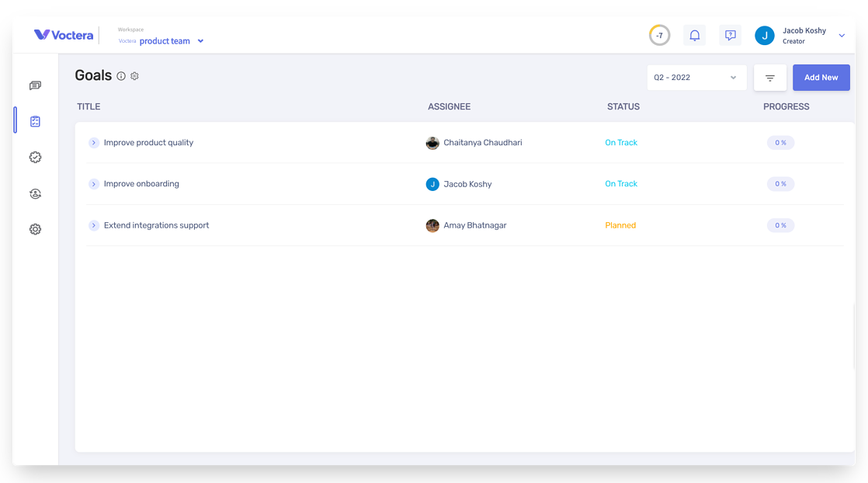
Task: Click the STATUS column header
Action: click(x=623, y=107)
